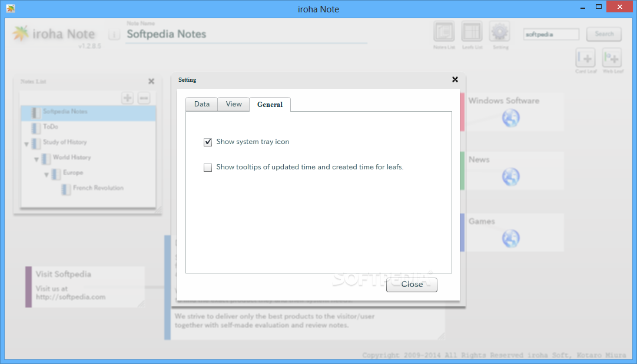Close the Setting dialog with the X

click(x=455, y=79)
